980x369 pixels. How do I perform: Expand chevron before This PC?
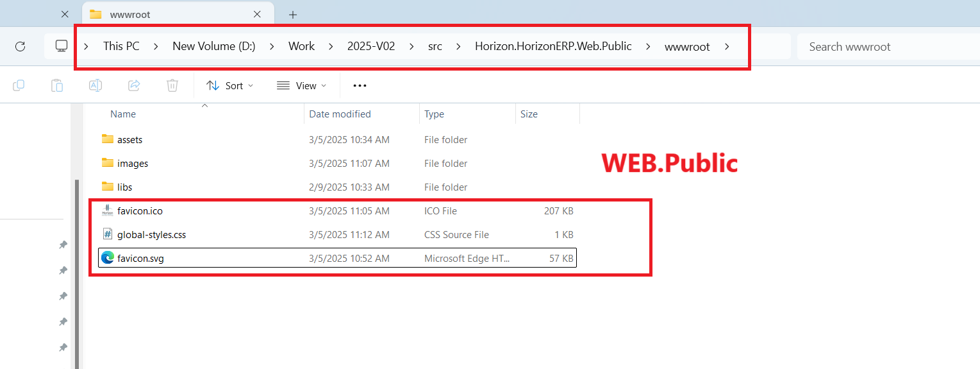87,46
